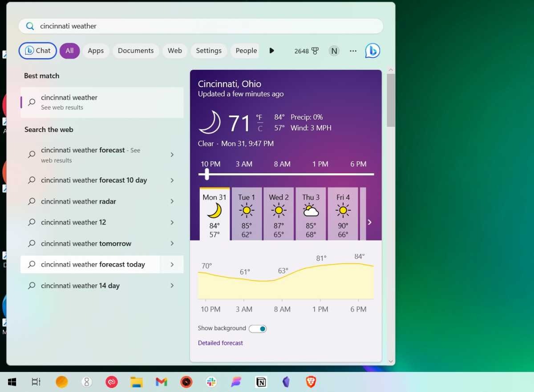Open the N user profile avatar

[x=334, y=51]
